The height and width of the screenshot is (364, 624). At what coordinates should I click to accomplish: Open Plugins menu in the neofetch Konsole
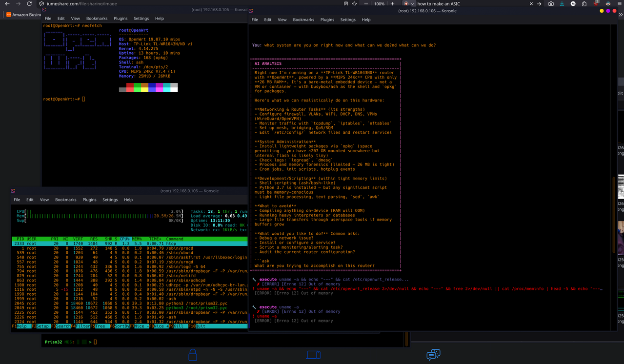(121, 19)
